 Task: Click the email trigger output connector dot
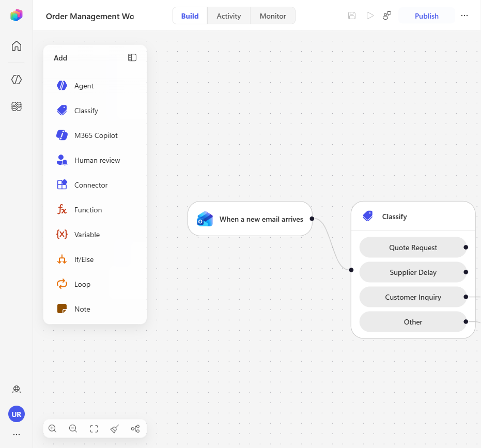point(312,219)
